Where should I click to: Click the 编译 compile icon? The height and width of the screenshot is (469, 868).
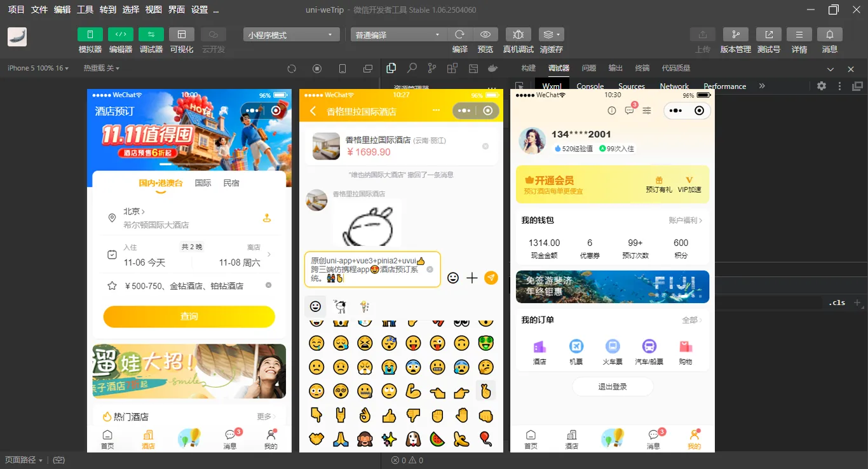459,34
